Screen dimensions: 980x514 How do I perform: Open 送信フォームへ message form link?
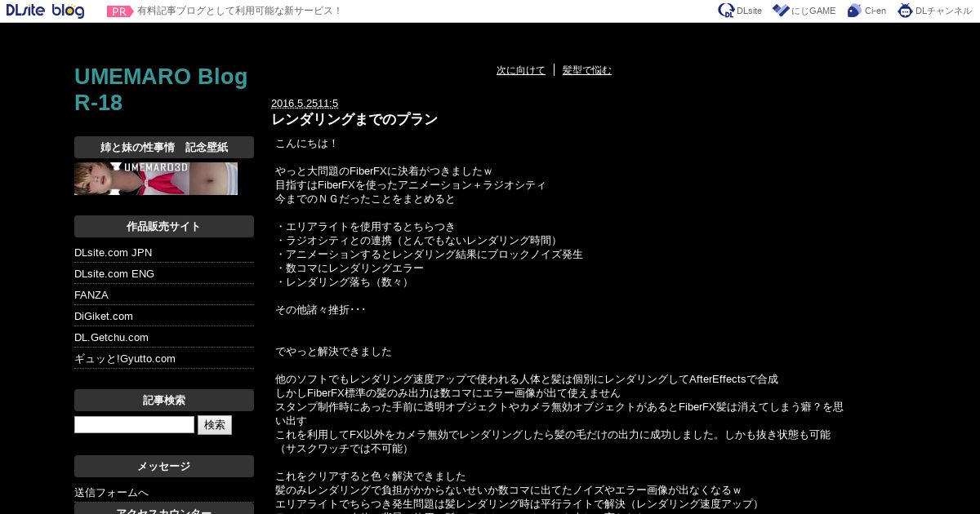(111, 493)
